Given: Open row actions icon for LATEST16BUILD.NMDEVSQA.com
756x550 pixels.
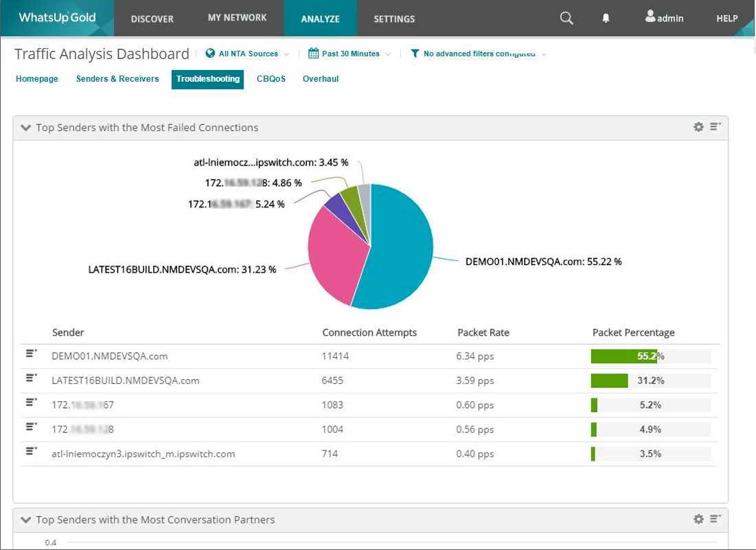Looking at the screenshot, I should (x=30, y=377).
